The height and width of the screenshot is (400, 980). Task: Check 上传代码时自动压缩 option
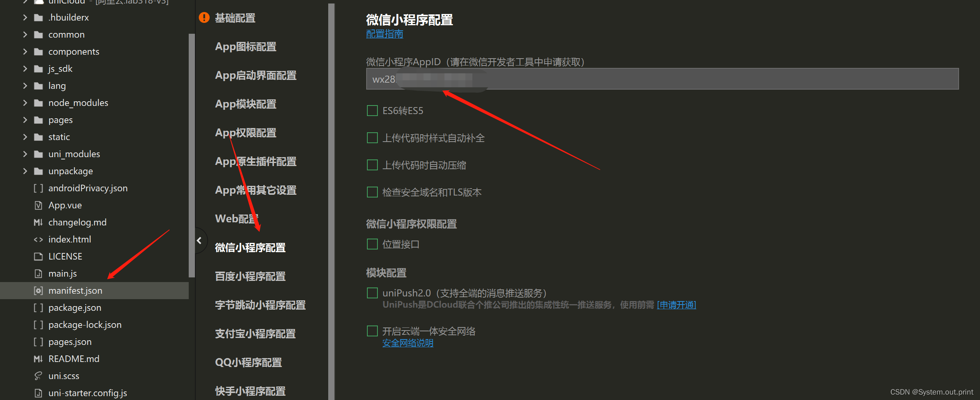click(x=372, y=165)
